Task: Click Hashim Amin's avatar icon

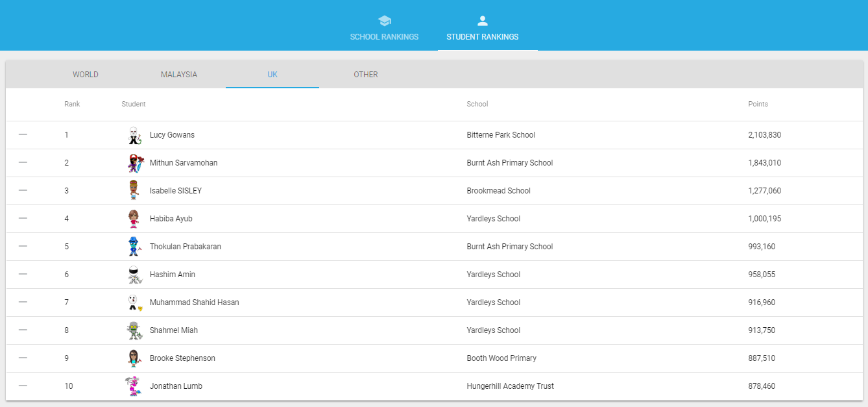Action: pyautogui.click(x=134, y=275)
